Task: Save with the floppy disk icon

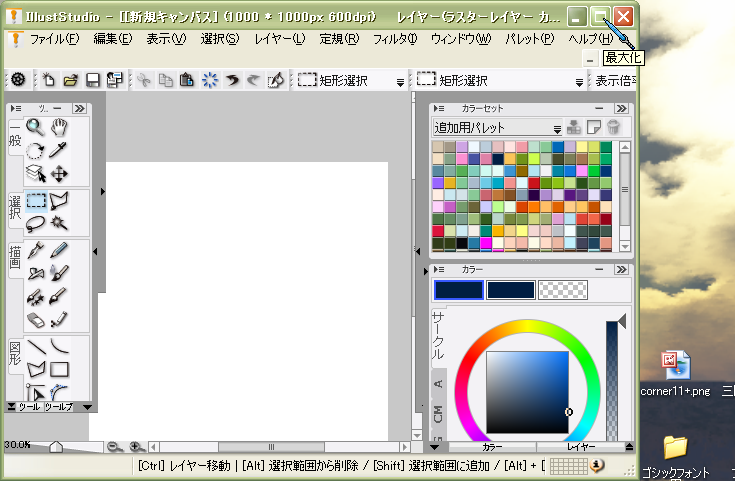Action: coord(93,80)
